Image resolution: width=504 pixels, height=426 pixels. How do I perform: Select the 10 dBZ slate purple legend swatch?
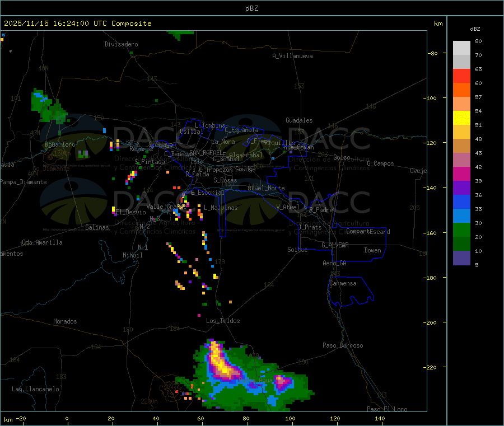click(461, 258)
